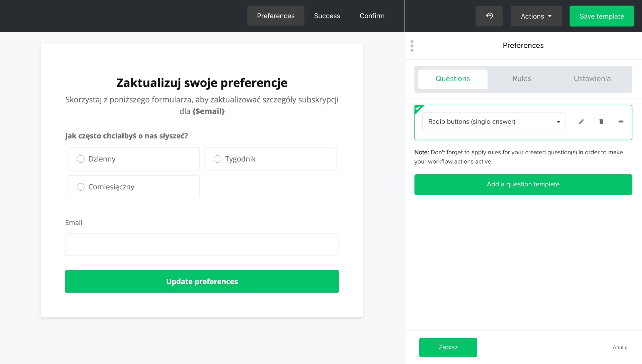The image size is (642, 364).
Task: Click the Save template button
Action: [602, 16]
